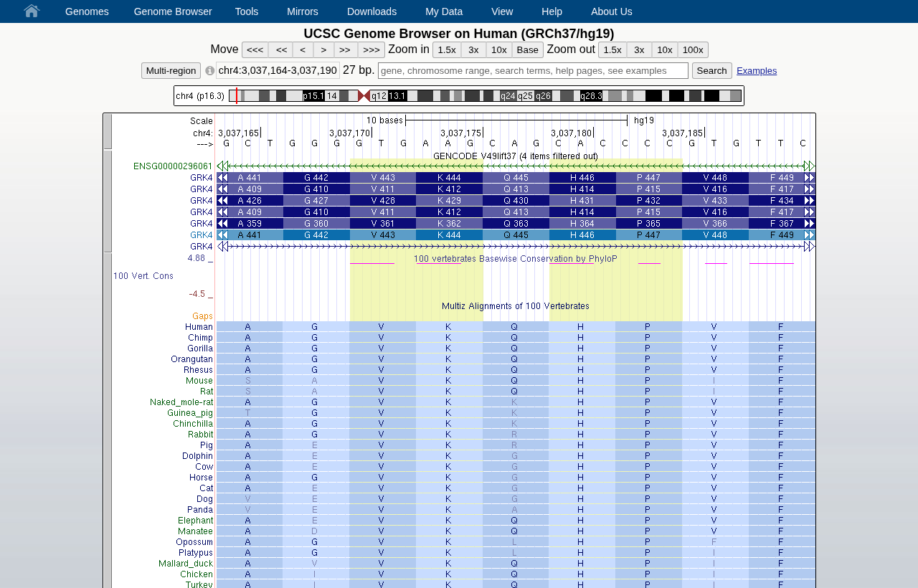Click the q12 band on chr4 ideogram
Viewport: 918px width, 588px height.
(x=379, y=96)
